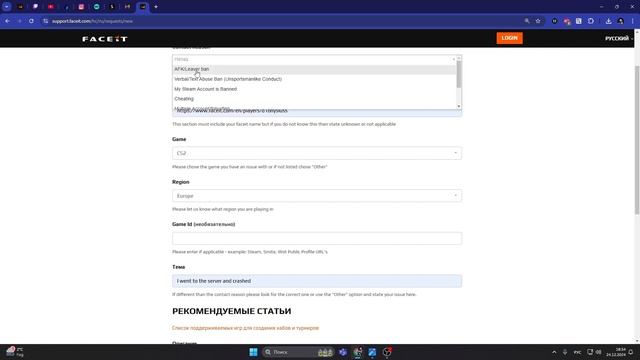Viewport: 640px width, 360px height.
Task: Switch to the pink-icon tab
Action: pyautogui.click(x=81, y=7)
